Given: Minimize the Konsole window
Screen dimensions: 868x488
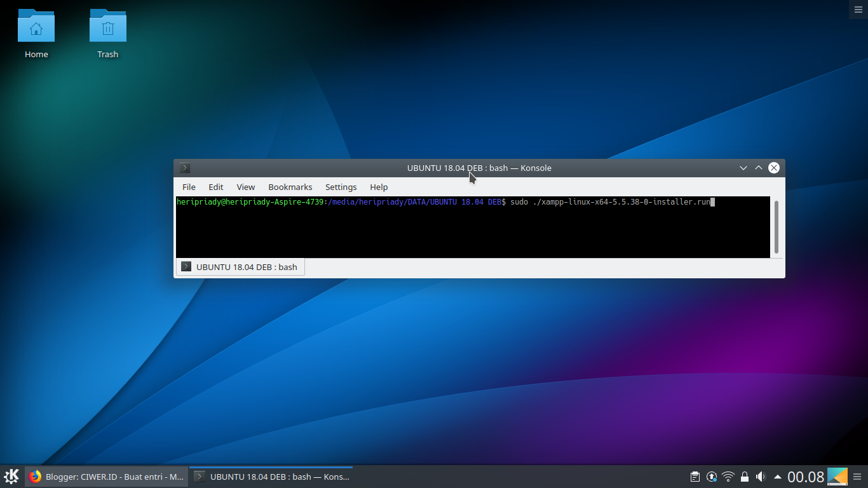Looking at the screenshot, I should (x=743, y=168).
